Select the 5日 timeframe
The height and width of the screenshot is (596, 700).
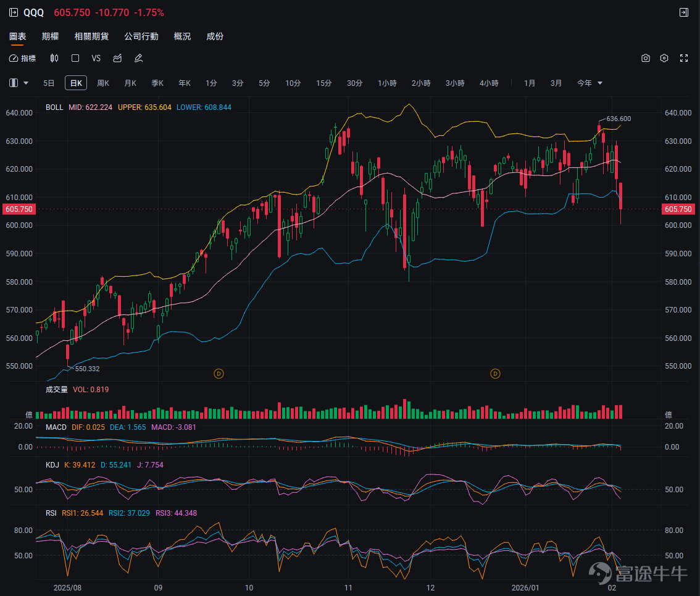pyautogui.click(x=49, y=83)
